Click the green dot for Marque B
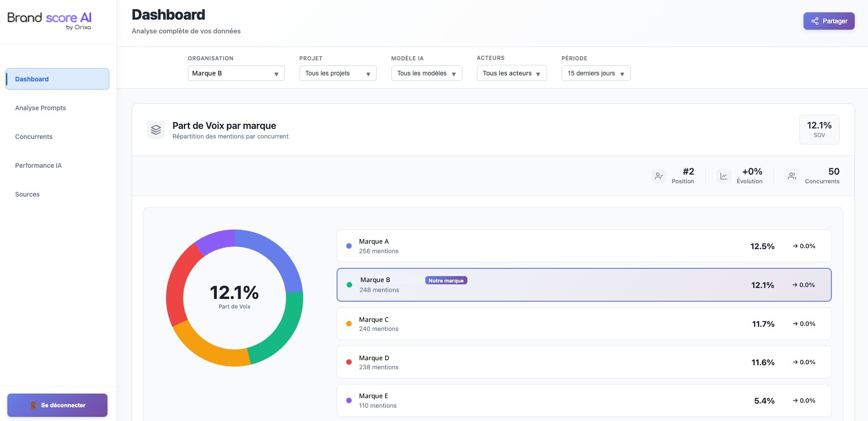This screenshot has height=421, width=868. click(x=349, y=285)
